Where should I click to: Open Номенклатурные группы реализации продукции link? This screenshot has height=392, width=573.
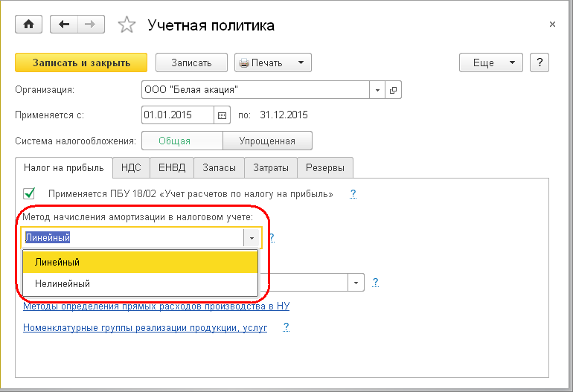click(145, 327)
